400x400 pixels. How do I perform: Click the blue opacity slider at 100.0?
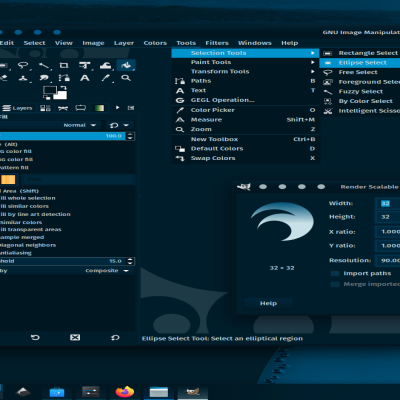pyautogui.click(x=63, y=136)
